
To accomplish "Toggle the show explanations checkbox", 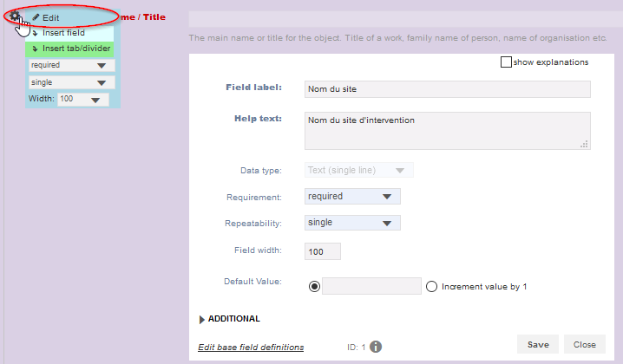I will 506,62.
